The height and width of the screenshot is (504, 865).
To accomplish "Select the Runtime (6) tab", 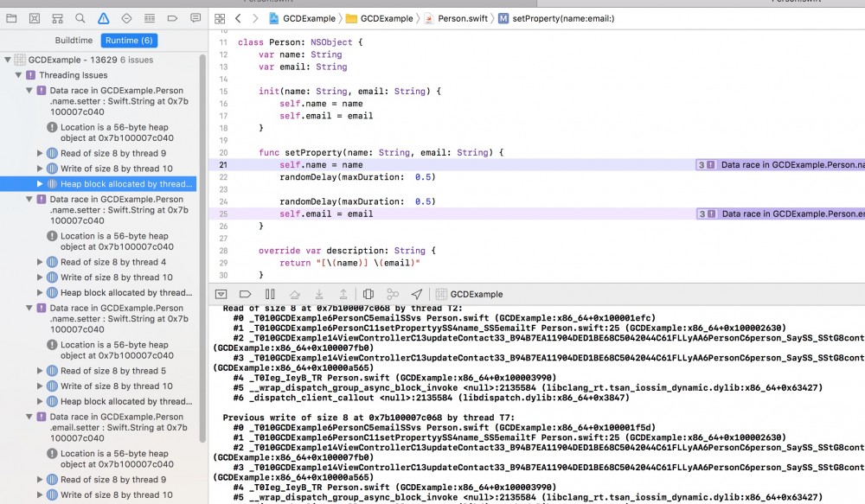I will tap(128, 41).
